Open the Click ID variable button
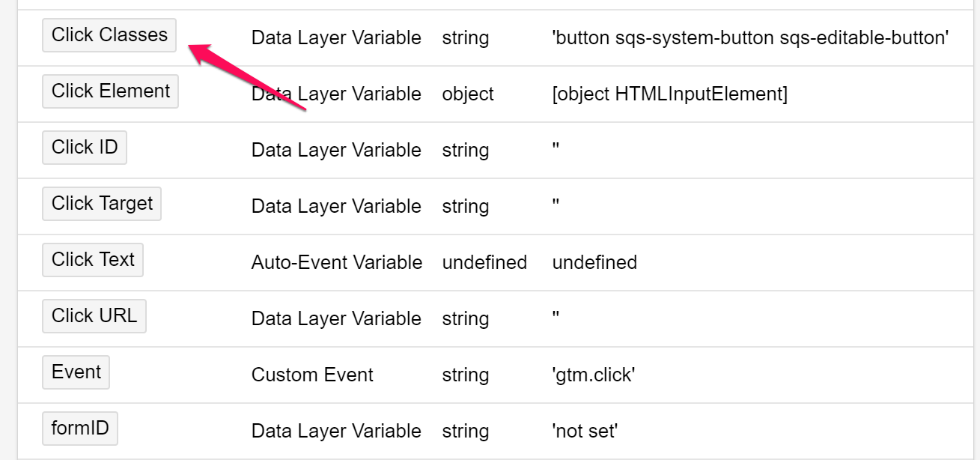The width and height of the screenshot is (980, 460). click(x=85, y=148)
